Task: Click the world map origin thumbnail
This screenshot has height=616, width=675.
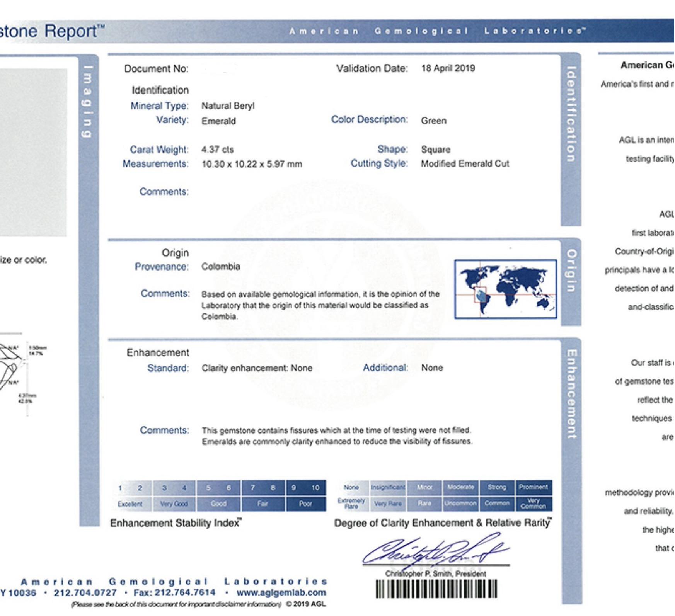Action: click(x=506, y=289)
